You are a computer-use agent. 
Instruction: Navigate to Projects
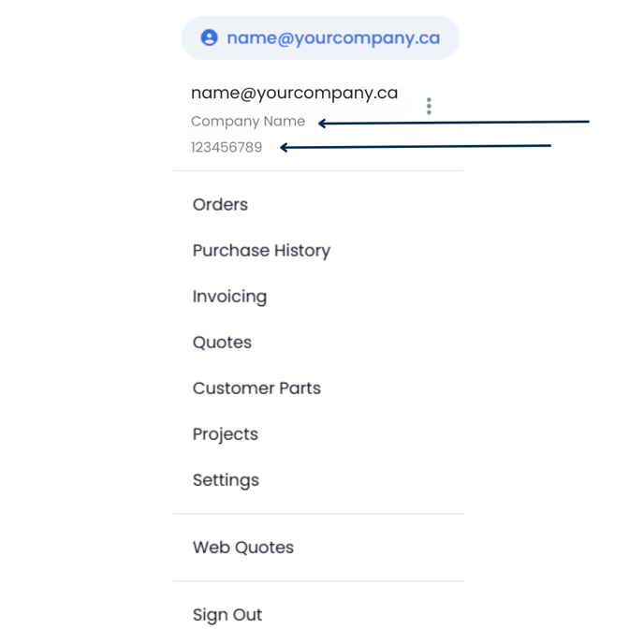[225, 433]
